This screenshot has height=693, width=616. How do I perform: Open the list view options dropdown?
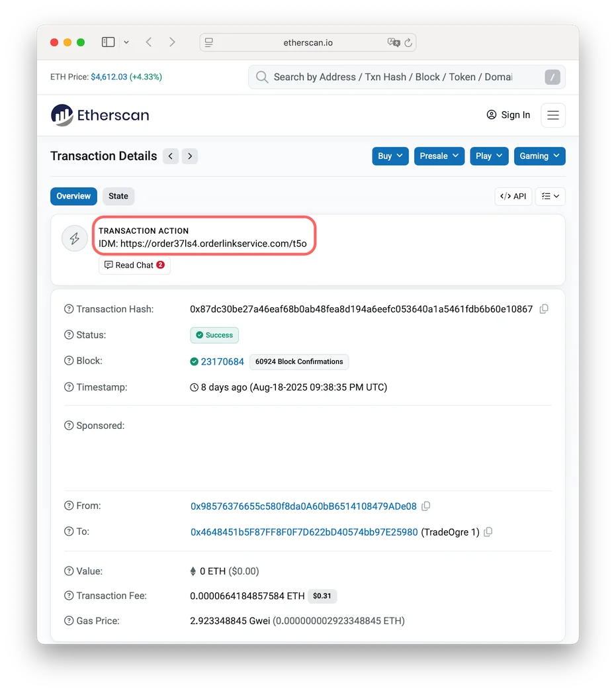550,196
